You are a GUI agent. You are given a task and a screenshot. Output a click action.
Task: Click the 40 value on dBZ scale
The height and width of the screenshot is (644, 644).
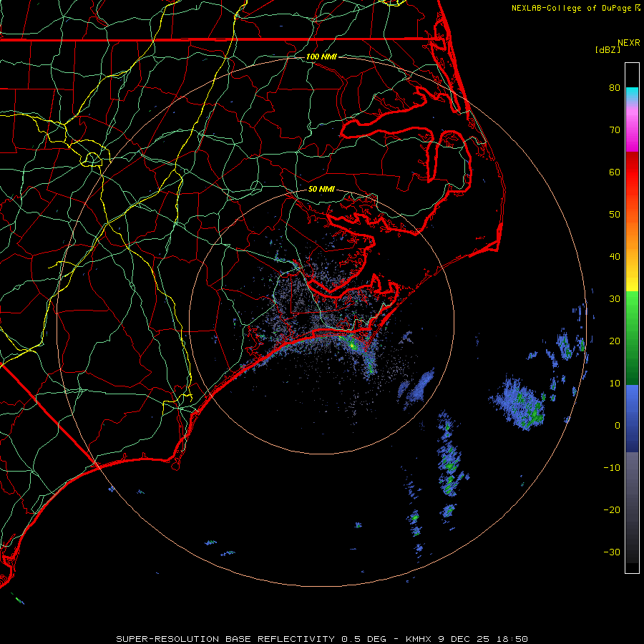615,257
